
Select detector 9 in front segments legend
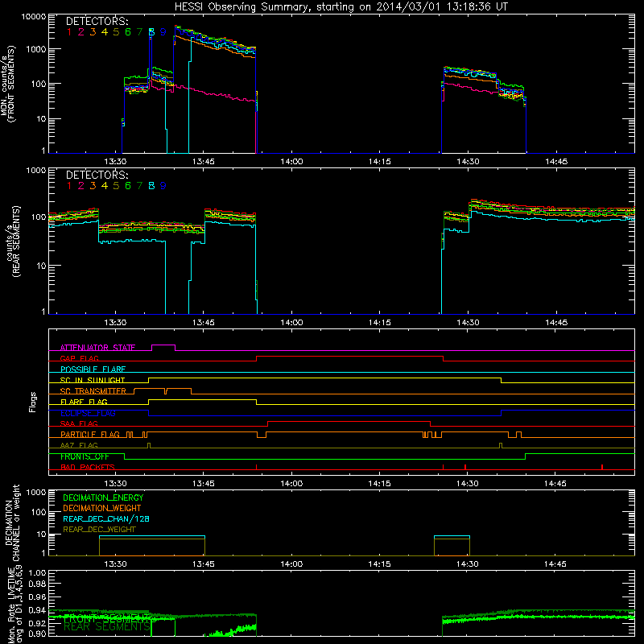[163, 32]
